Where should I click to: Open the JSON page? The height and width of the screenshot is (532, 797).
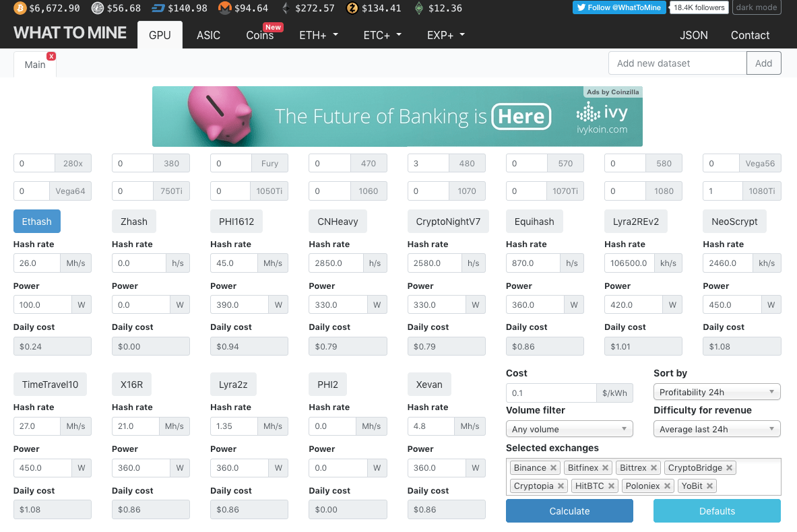coord(694,35)
